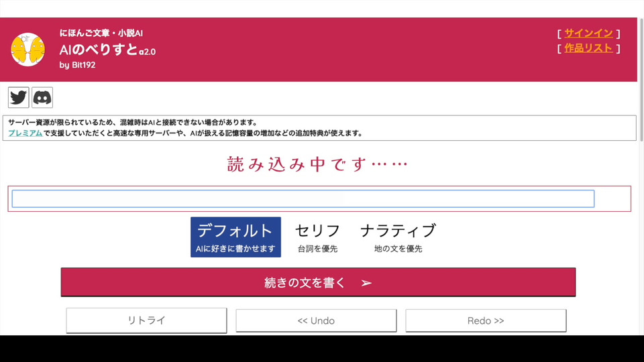This screenshot has width=644, height=362.
Task: Select the デフォルト writing mode
Action: tap(235, 237)
